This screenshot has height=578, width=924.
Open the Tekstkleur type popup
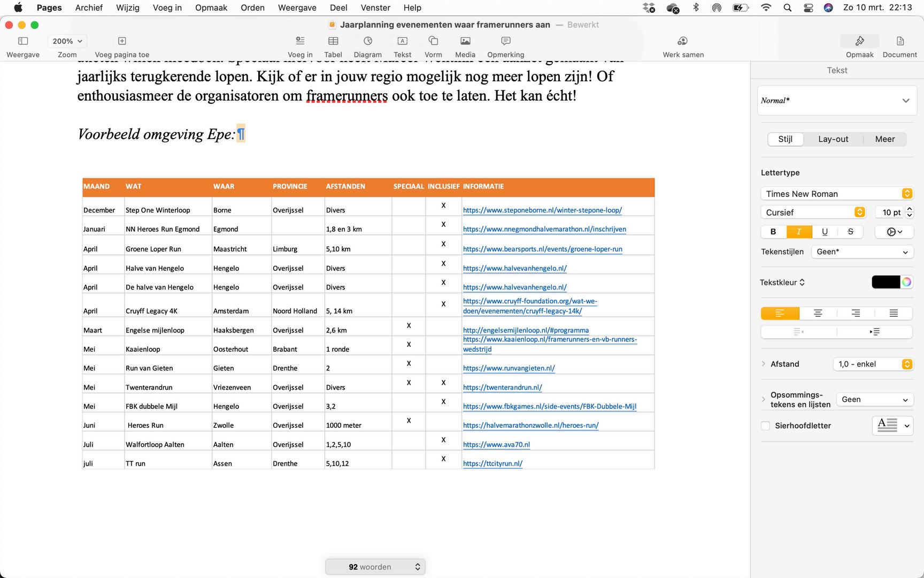point(782,283)
